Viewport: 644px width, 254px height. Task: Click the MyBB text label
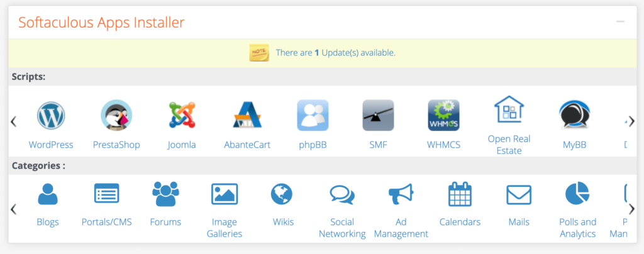pyautogui.click(x=575, y=145)
